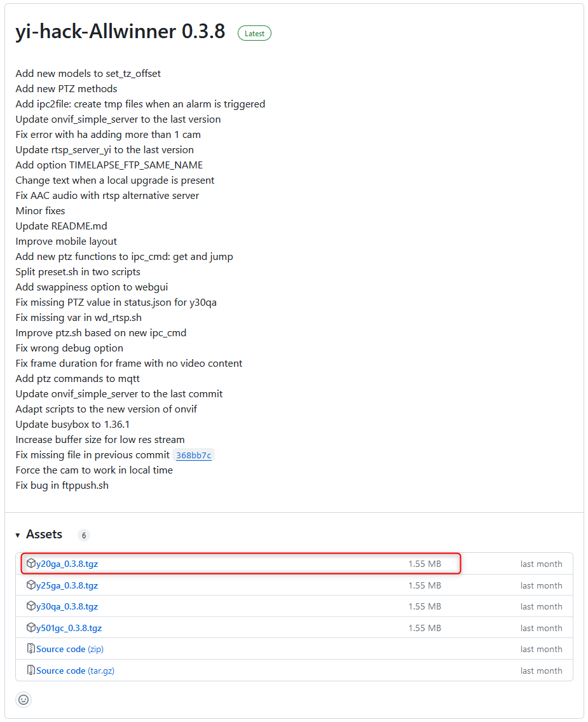
Task: Open commit 368bb7c link
Action: tap(194, 456)
